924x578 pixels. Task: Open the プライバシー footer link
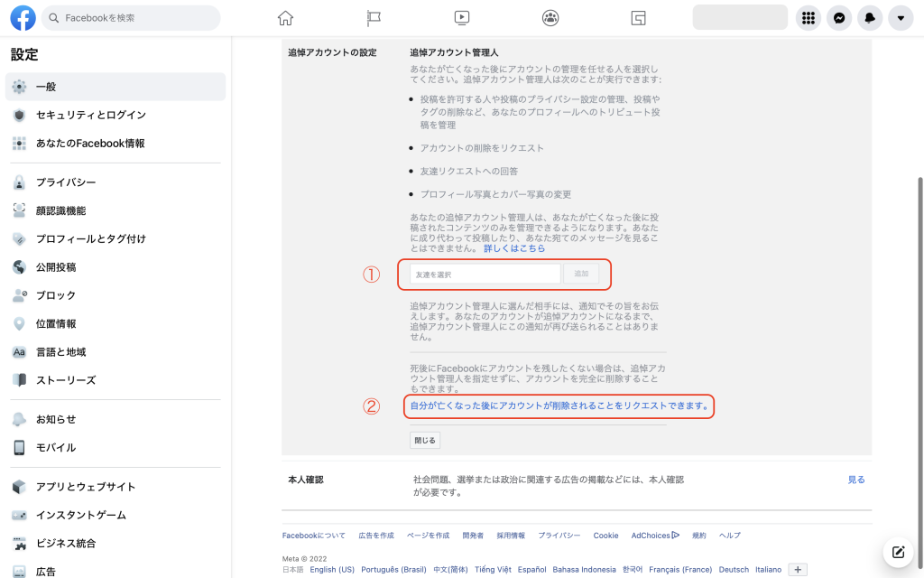pyautogui.click(x=559, y=536)
